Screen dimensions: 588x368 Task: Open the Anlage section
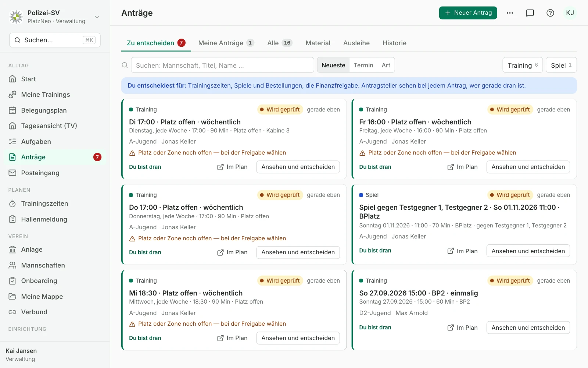coord(55,250)
